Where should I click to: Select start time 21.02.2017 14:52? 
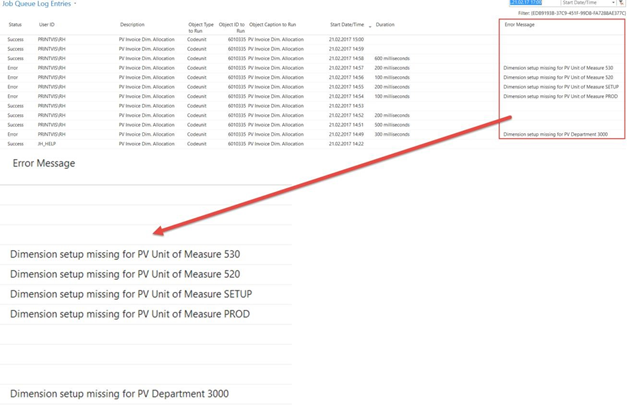[x=346, y=116]
